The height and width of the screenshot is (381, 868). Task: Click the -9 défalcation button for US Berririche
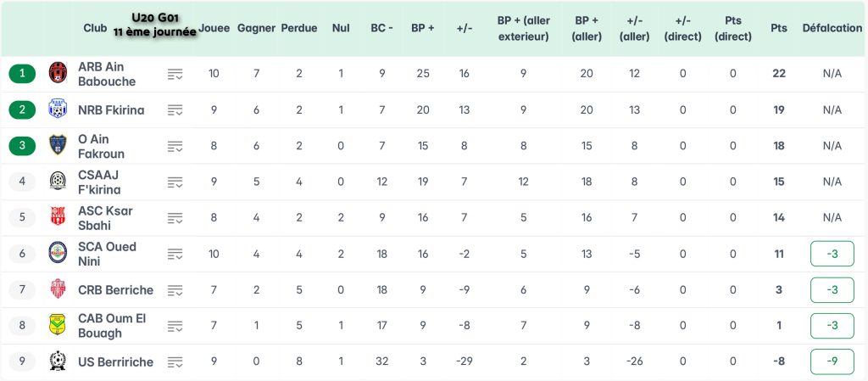pyautogui.click(x=832, y=361)
